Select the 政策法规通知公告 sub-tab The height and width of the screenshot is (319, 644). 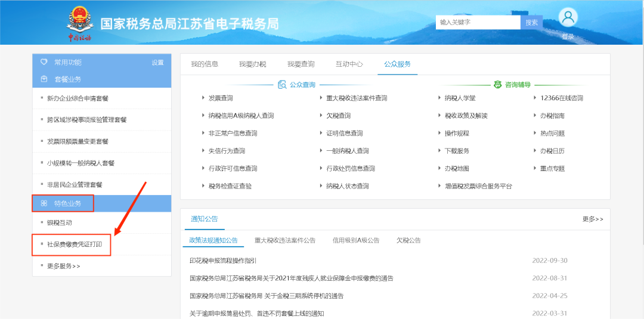point(213,240)
